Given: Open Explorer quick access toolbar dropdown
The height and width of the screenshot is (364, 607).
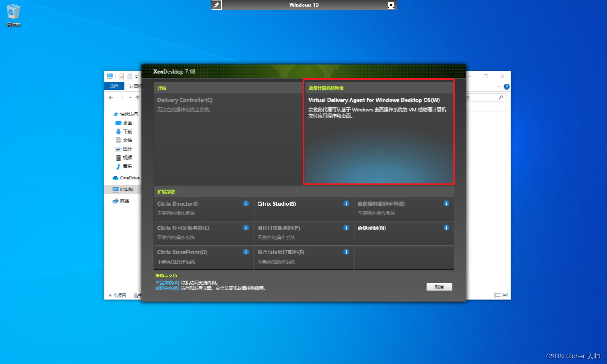Looking at the screenshot, I should click(136, 77).
